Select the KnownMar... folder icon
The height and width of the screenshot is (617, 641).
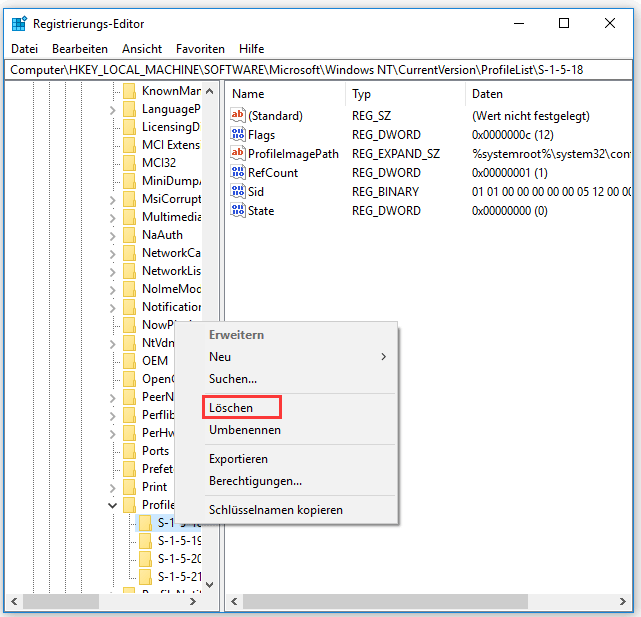coord(129,91)
